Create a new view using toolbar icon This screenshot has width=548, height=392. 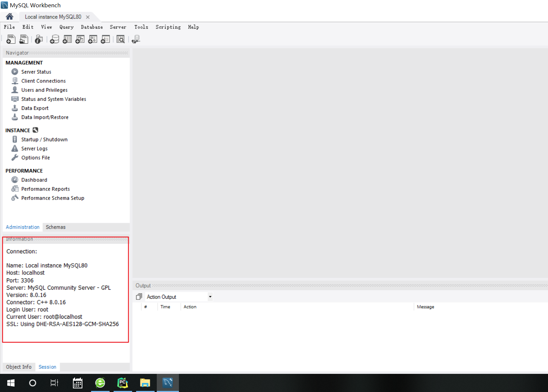pos(80,39)
